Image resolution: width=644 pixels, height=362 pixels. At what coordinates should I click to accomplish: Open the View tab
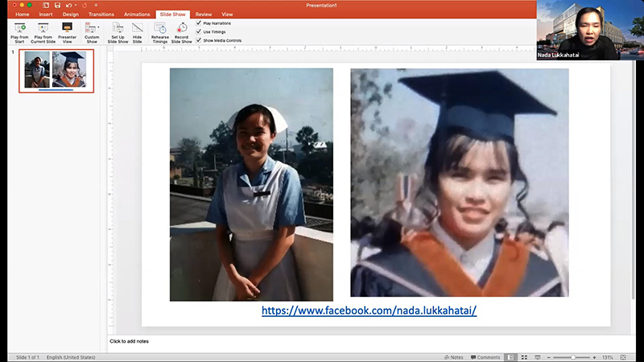tap(227, 14)
